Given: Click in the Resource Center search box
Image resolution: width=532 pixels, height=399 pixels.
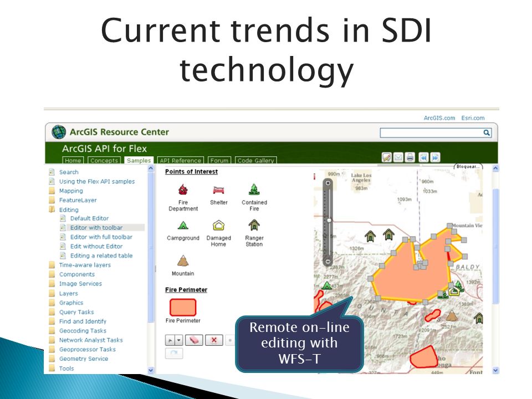Looking at the screenshot, I should (432, 132).
